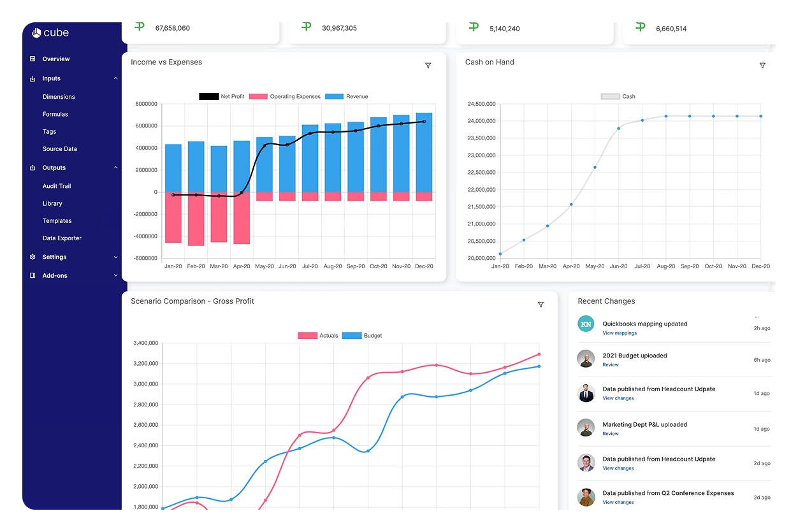The image size is (798, 532).
Task: Expand the Settings menu chevron
Action: point(115,257)
